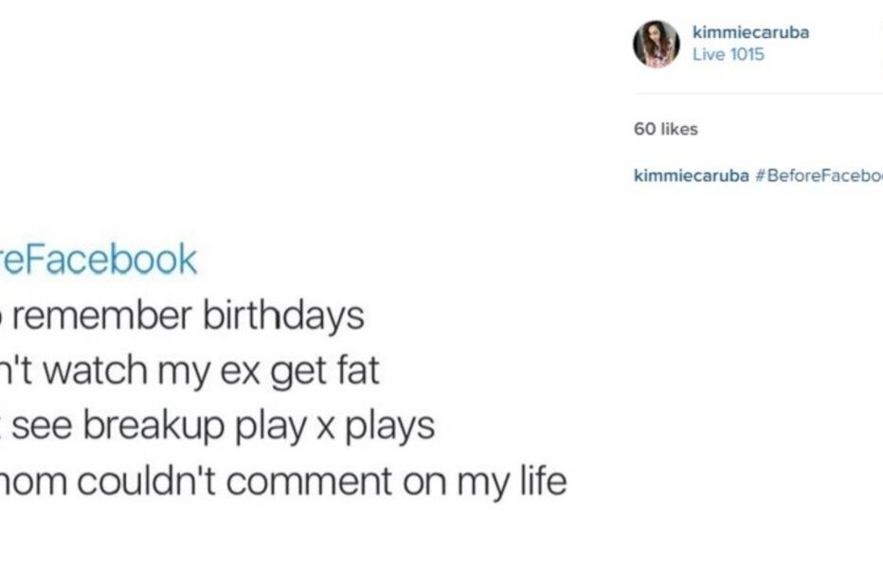Click the word "remember" in the post image
The width and height of the screenshot is (883, 588).
click(x=102, y=315)
